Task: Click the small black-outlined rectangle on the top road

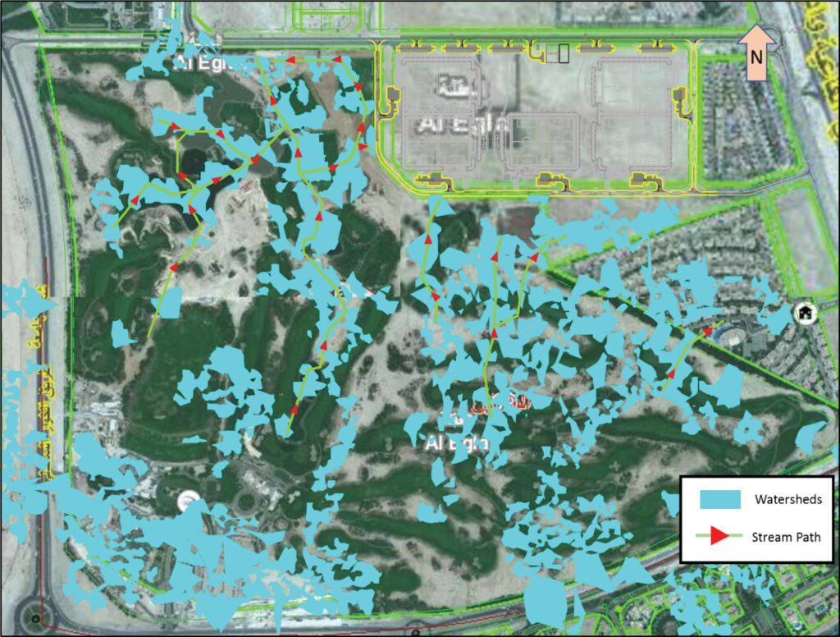Action: 564,55
